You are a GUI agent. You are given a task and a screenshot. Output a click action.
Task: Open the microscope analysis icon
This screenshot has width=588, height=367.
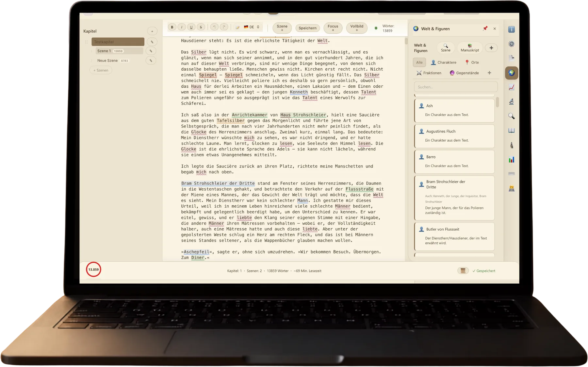[512, 102]
